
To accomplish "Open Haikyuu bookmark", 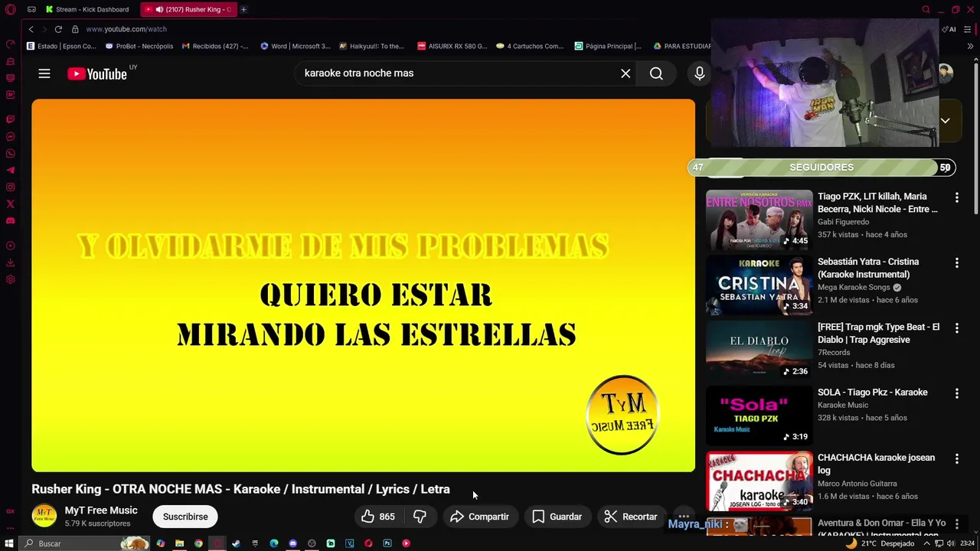I will pyautogui.click(x=371, y=46).
